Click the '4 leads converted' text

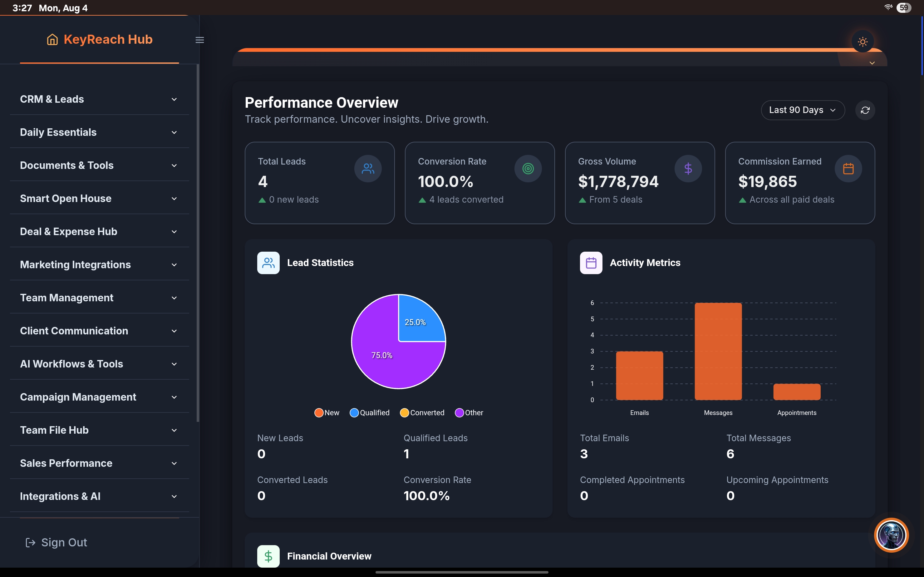pos(466,200)
